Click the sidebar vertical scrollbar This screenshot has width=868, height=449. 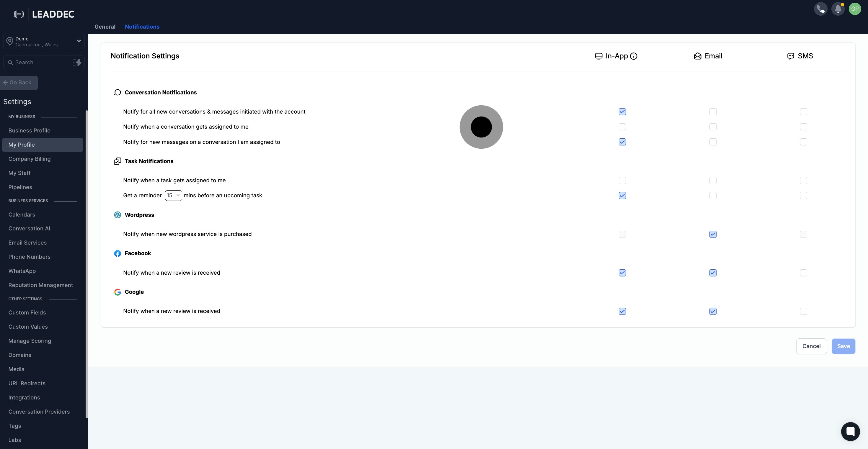(x=87, y=265)
